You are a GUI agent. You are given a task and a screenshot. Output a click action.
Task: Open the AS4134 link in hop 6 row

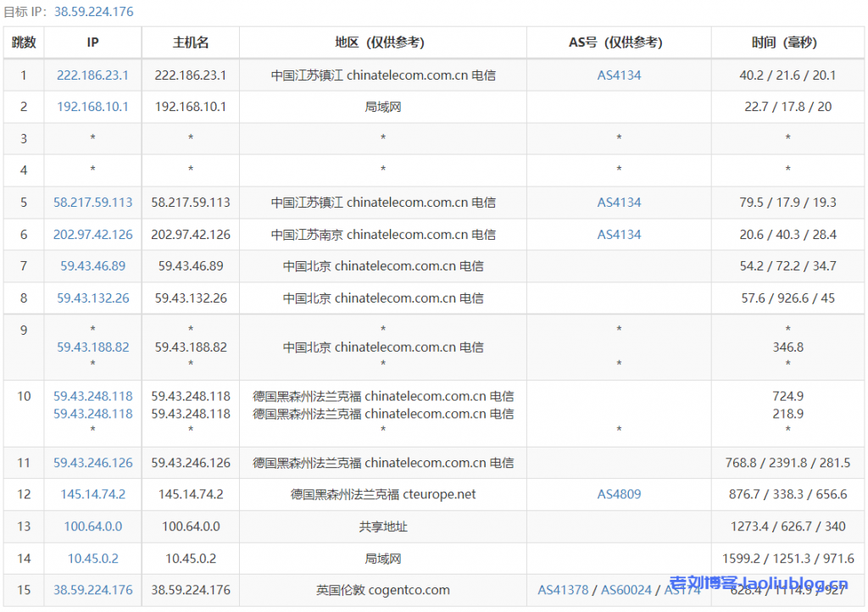[619, 235]
